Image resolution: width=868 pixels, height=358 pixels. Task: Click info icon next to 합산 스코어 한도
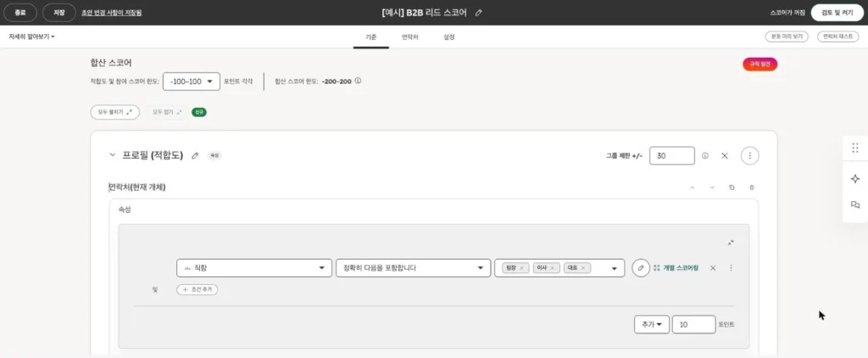[358, 81]
